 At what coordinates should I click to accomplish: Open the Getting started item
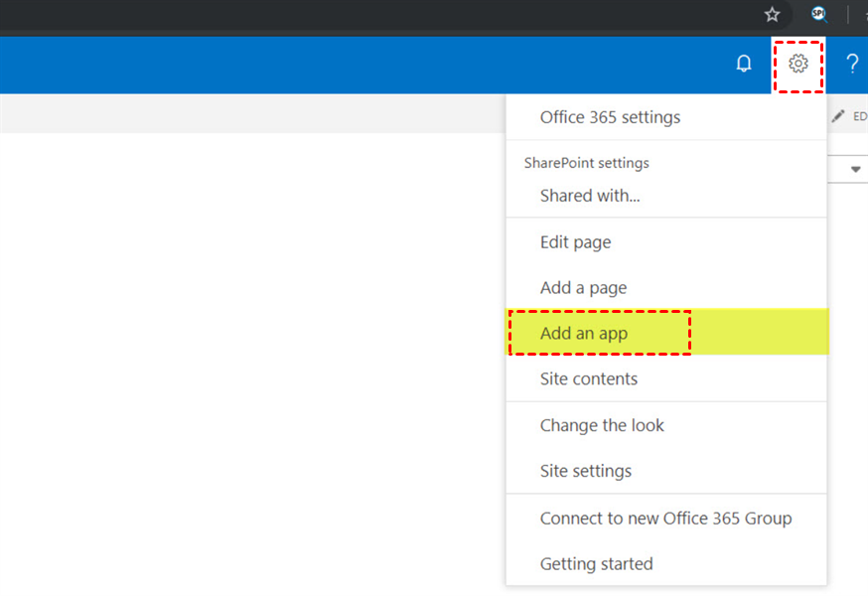[x=596, y=564]
